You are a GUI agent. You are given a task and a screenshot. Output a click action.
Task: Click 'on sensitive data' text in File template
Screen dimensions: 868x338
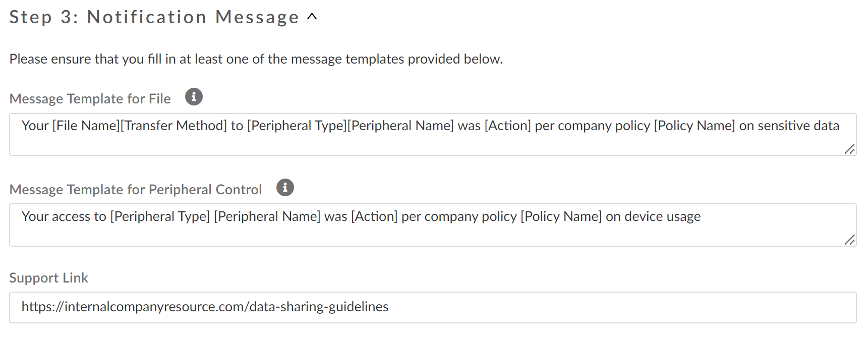(789, 126)
